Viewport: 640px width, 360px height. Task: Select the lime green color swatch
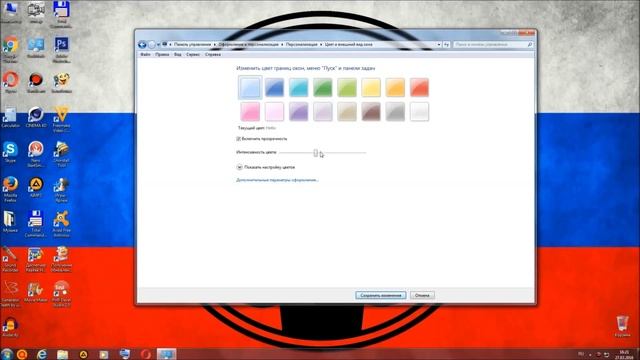point(347,87)
